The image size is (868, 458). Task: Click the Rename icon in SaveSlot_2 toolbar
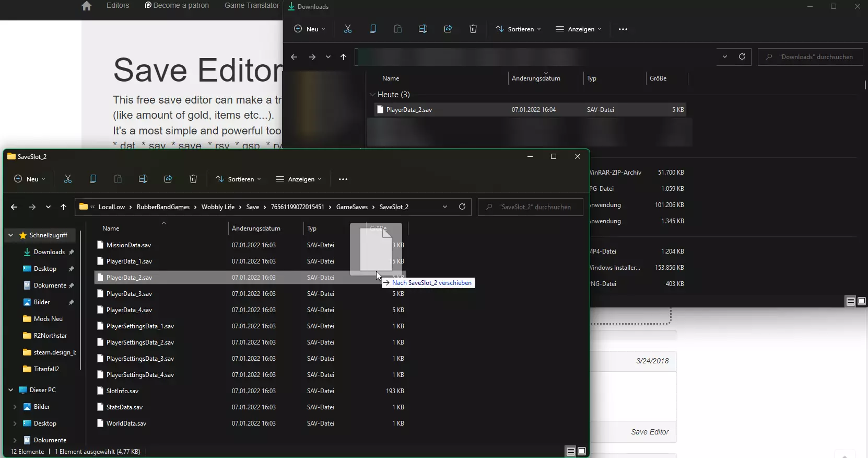143,179
